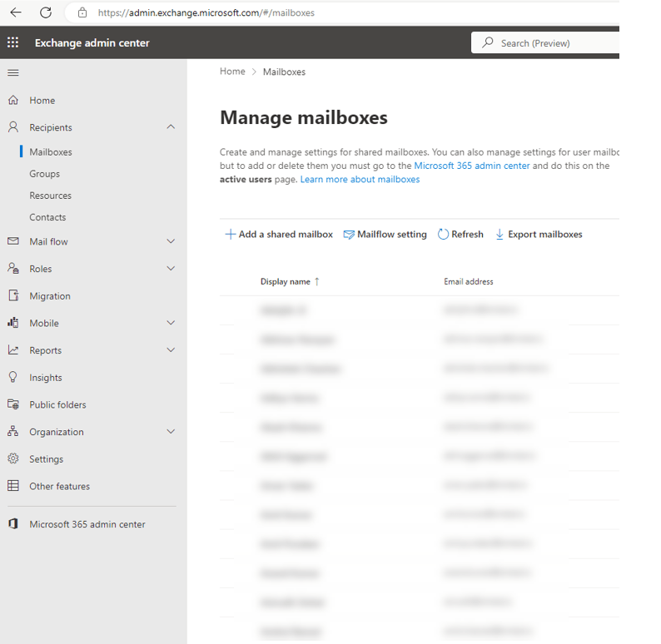Click the Migration icon in sidebar
The image size is (661, 644).
click(12, 296)
